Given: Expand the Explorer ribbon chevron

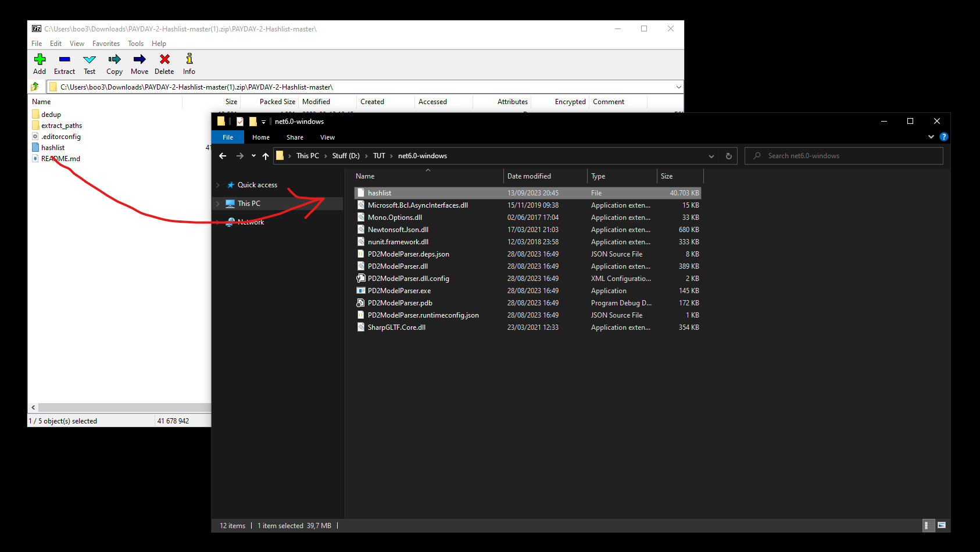Looking at the screenshot, I should 931,137.
